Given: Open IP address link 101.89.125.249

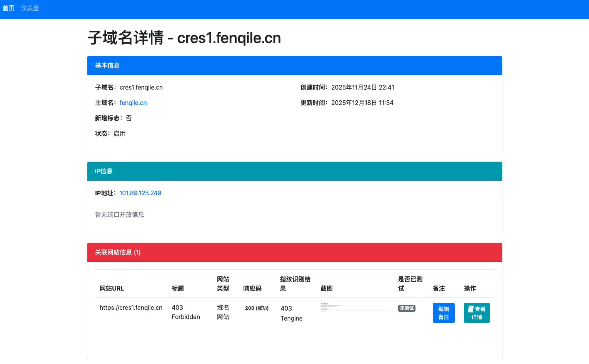Looking at the screenshot, I should 140,193.
